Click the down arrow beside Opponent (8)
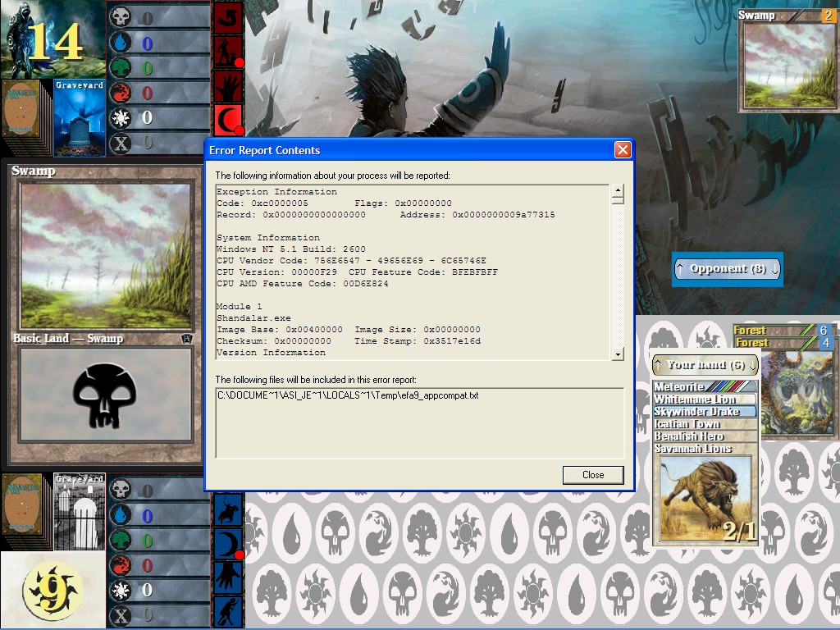Screen dimensions: 840x630 point(774,269)
